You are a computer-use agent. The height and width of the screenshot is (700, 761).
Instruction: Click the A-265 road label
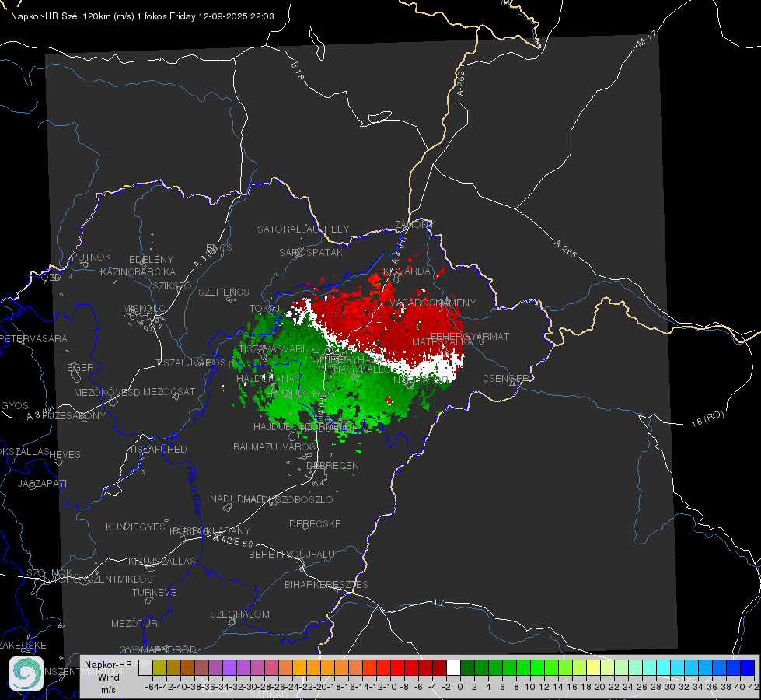565,248
